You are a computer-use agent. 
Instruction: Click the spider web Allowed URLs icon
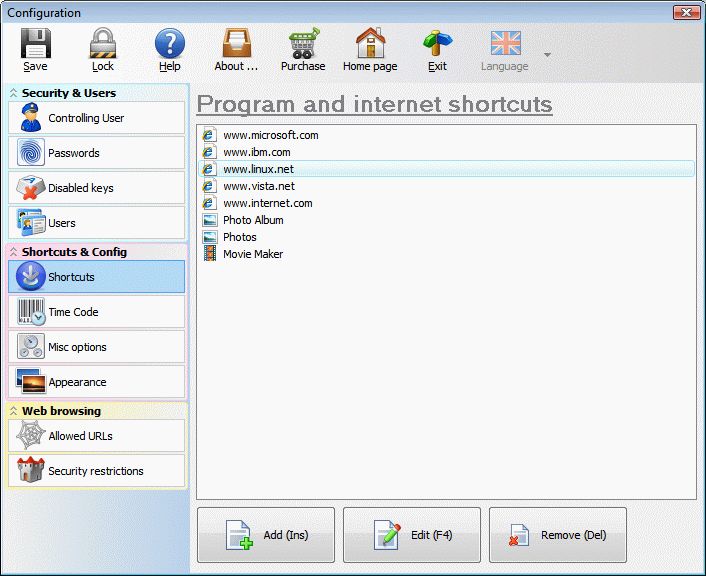click(31, 435)
